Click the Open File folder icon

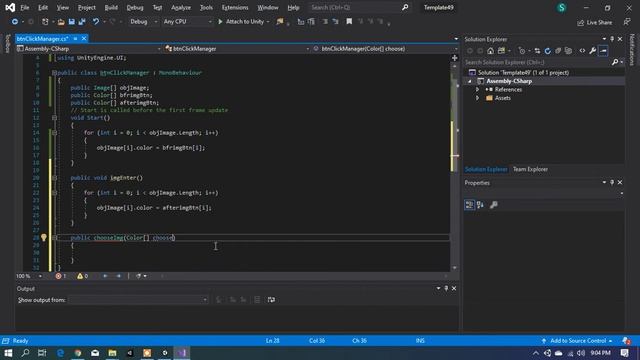point(61,22)
